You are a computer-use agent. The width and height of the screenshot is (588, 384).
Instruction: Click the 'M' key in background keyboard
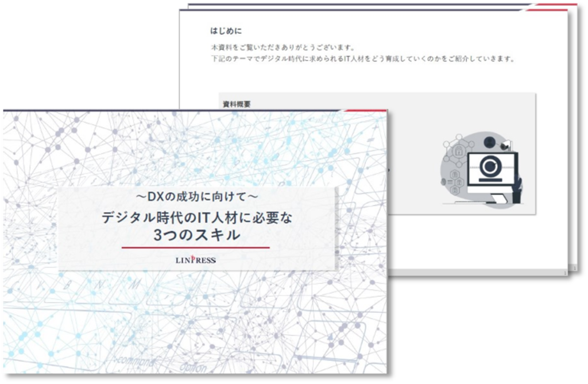pos(133,284)
